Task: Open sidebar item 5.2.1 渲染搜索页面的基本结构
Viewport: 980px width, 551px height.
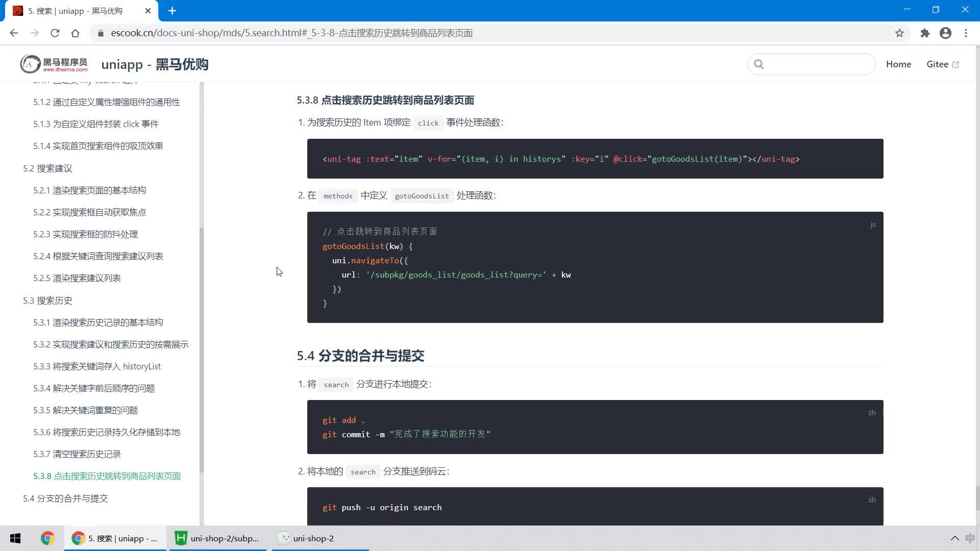Action: point(89,190)
